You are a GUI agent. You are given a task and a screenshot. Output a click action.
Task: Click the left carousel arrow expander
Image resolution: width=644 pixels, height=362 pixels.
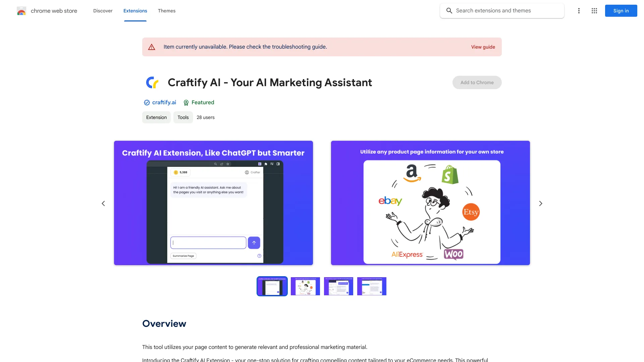(x=103, y=203)
